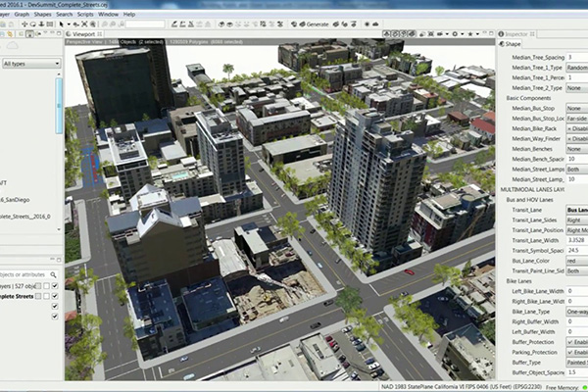Click the frame-all corners icon in main toolbar
The width and height of the screenshot is (588, 392).
pos(84,24)
